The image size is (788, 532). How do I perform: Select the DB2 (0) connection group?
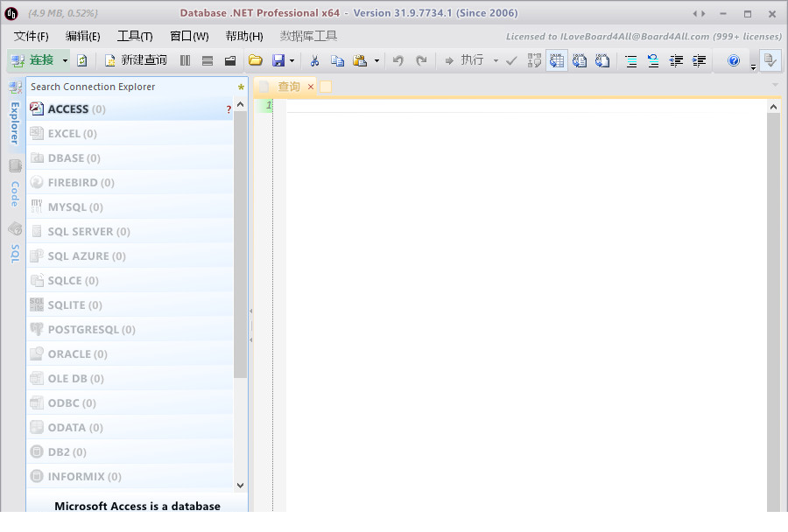pos(130,452)
